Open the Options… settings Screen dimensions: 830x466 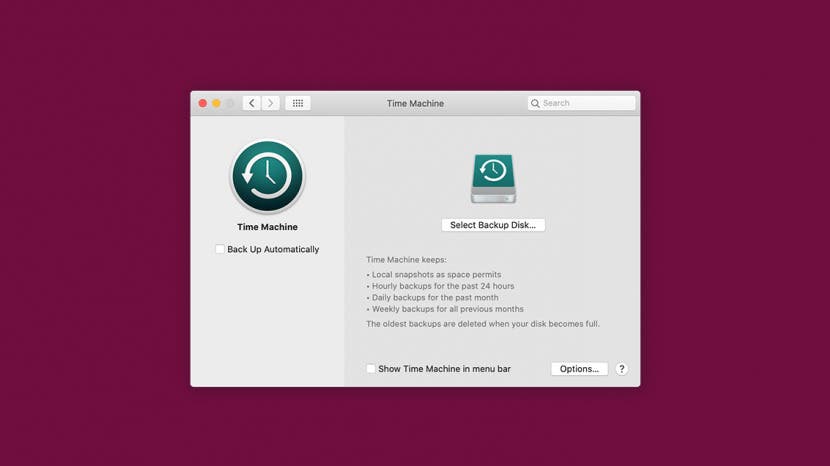[x=579, y=369]
